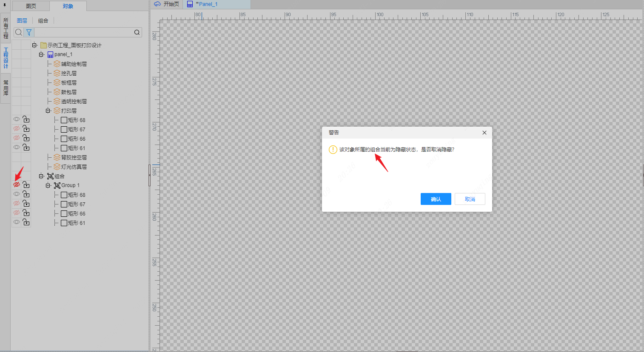
Task: Collapse the panel_1 tree node
Action: pos(41,54)
